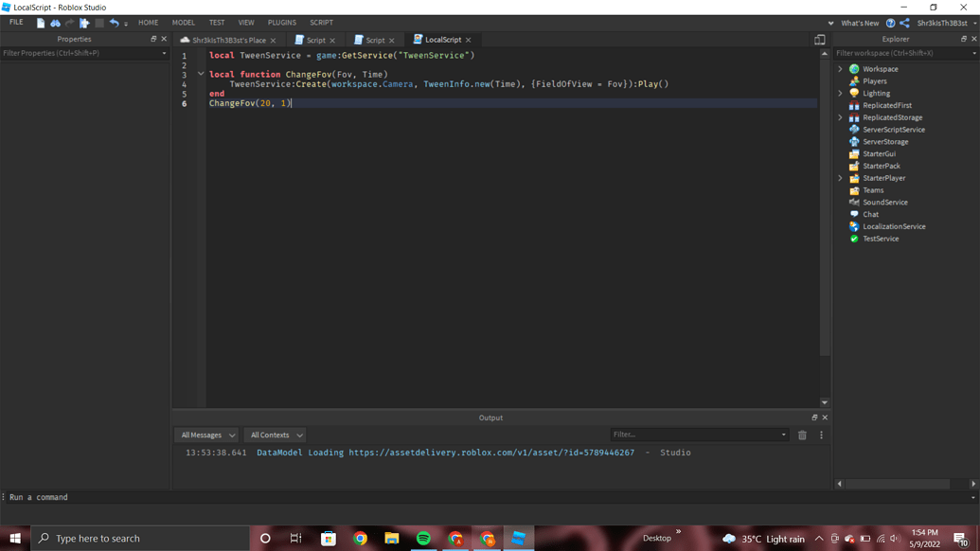Click the What's New button
The width and height of the screenshot is (980, 551).
pyautogui.click(x=860, y=23)
